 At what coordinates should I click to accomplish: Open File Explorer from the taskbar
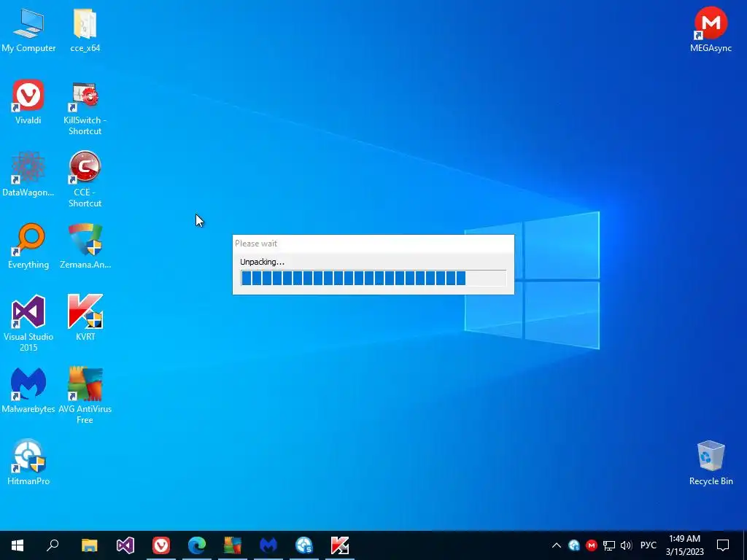(x=89, y=545)
